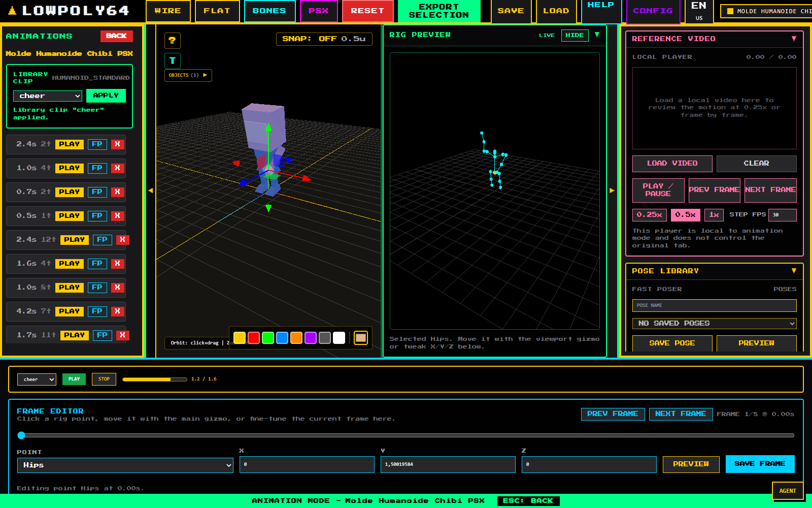Click SAVE FRAME button
Viewport: 812px width, 508px height.
760,464
